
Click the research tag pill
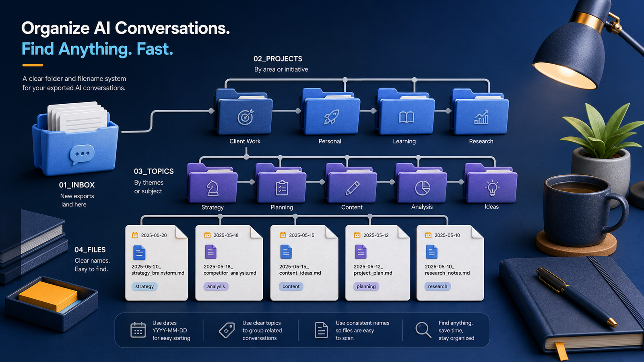(x=438, y=286)
